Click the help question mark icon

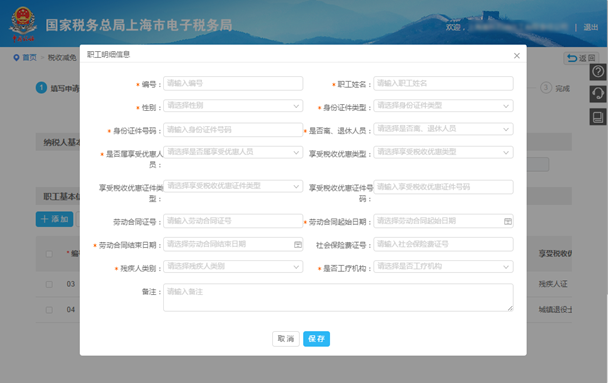[598, 72]
